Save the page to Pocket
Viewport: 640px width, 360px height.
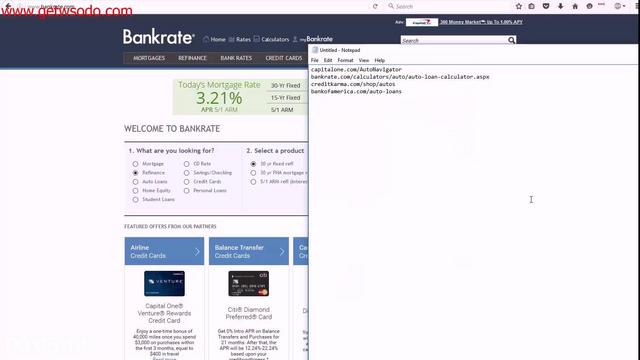pos(546,6)
